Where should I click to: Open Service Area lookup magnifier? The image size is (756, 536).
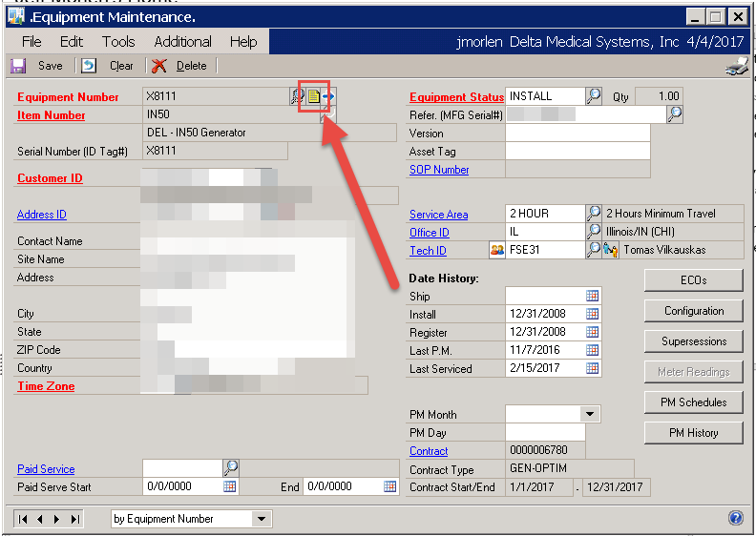[x=594, y=214]
